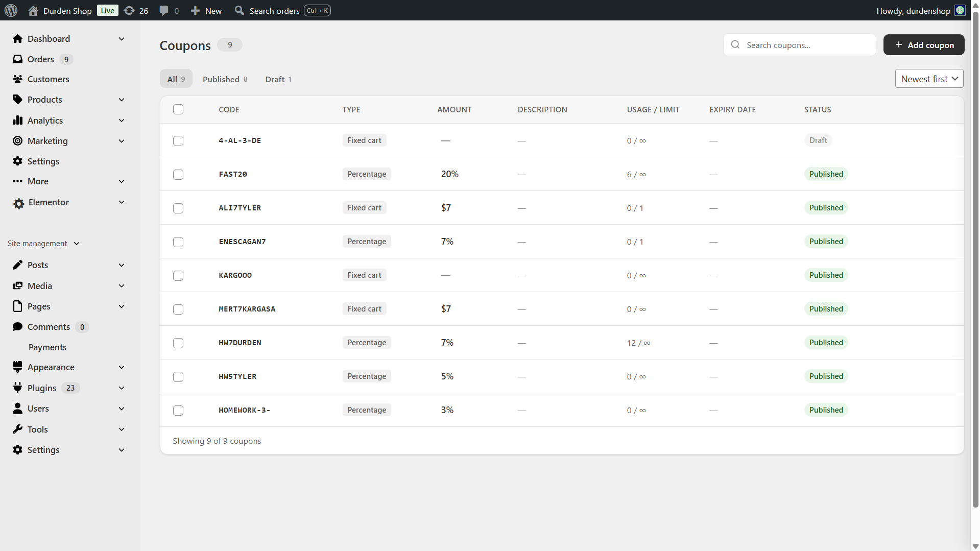Tick the checkbox for coupon FAST20
Screen dimensions: 980x551
(x=178, y=174)
